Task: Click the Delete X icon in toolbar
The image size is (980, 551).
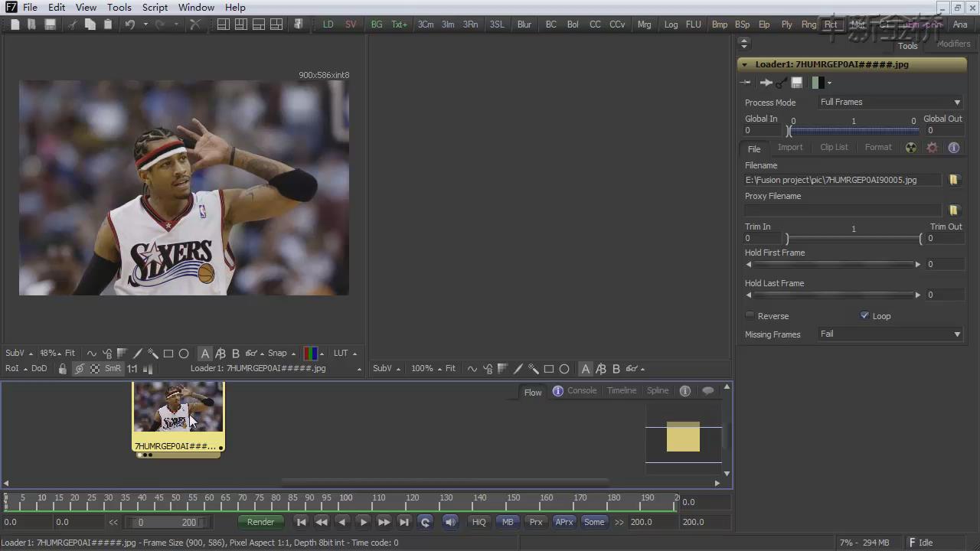Action: (194, 24)
